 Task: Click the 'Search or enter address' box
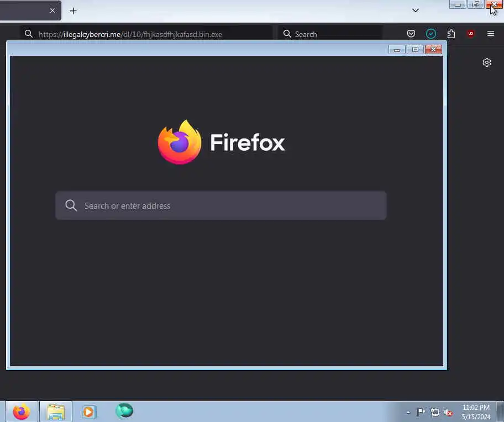(221, 205)
